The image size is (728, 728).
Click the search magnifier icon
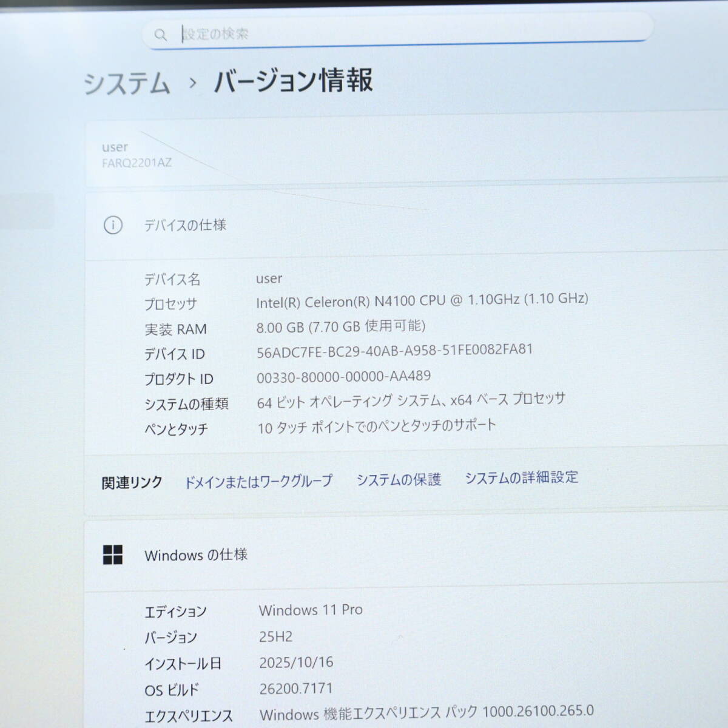160,35
